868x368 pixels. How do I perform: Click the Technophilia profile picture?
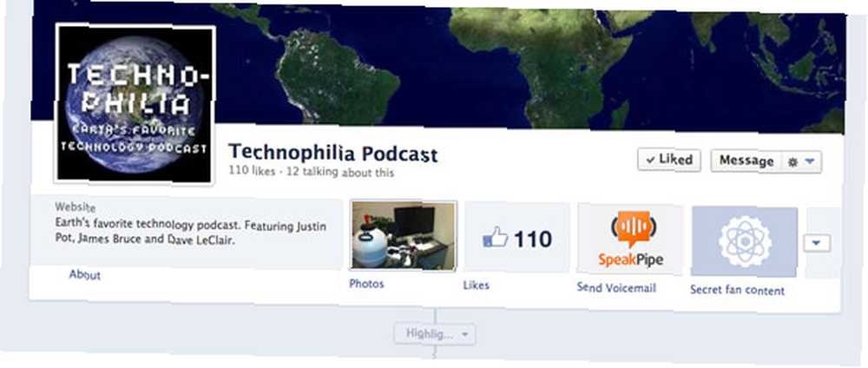point(135,103)
